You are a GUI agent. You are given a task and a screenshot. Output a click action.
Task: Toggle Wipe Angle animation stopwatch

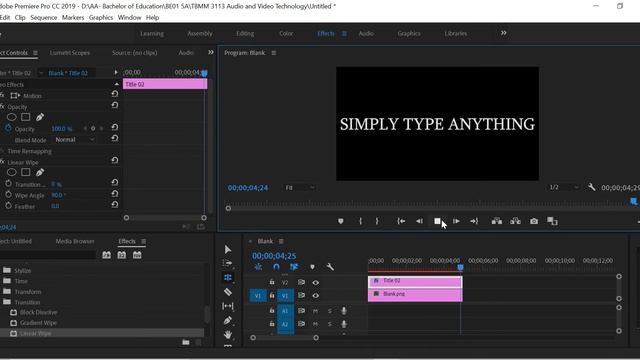8,195
